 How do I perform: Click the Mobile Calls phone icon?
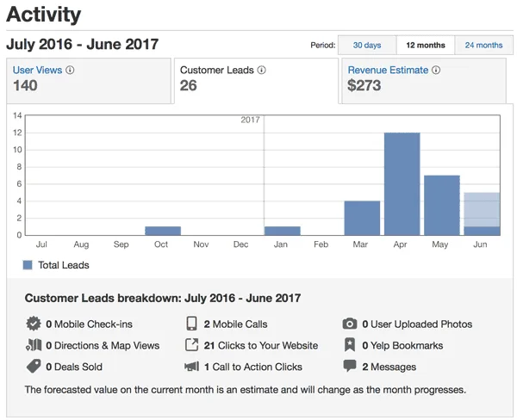tap(191, 324)
